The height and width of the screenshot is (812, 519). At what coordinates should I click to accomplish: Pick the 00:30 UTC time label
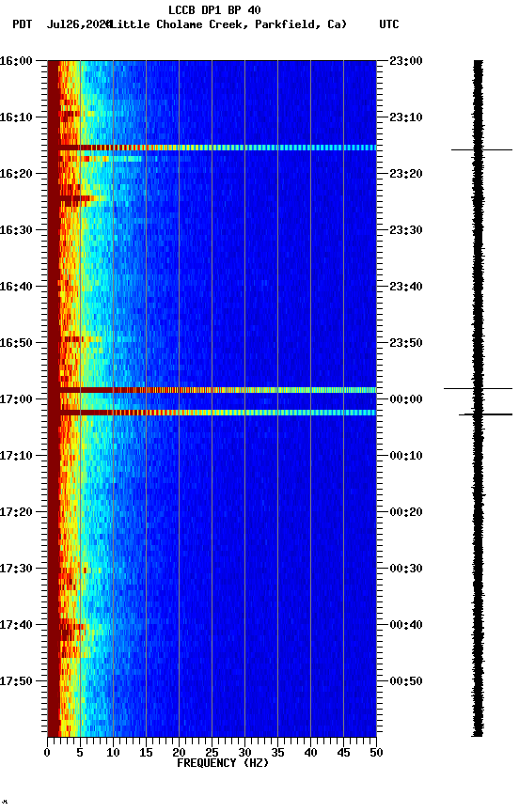tap(406, 569)
